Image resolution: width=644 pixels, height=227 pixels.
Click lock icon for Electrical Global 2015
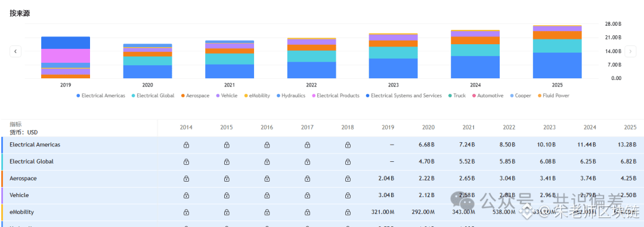coord(227,162)
